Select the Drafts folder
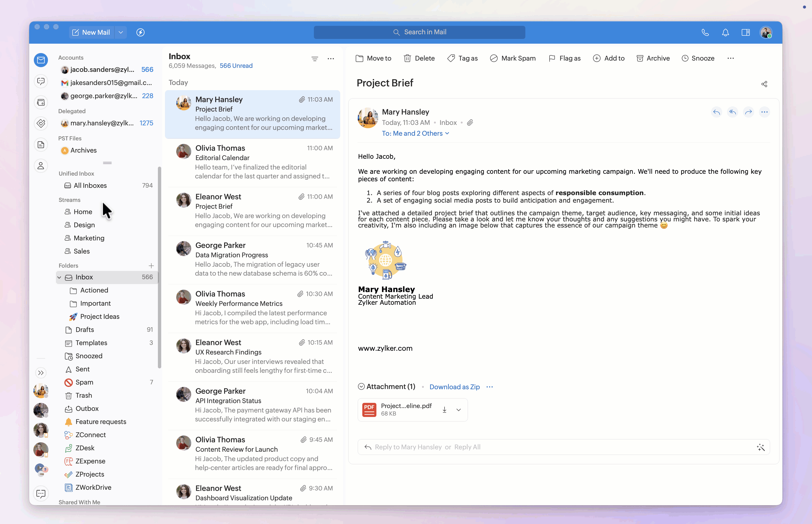Image resolution: width=812 pixels, height=524 pixels. [84, 329]
